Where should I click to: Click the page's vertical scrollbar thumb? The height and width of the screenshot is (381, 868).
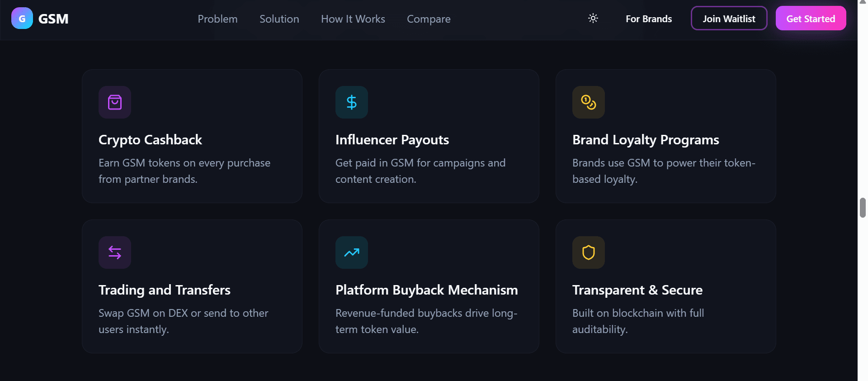863,208
